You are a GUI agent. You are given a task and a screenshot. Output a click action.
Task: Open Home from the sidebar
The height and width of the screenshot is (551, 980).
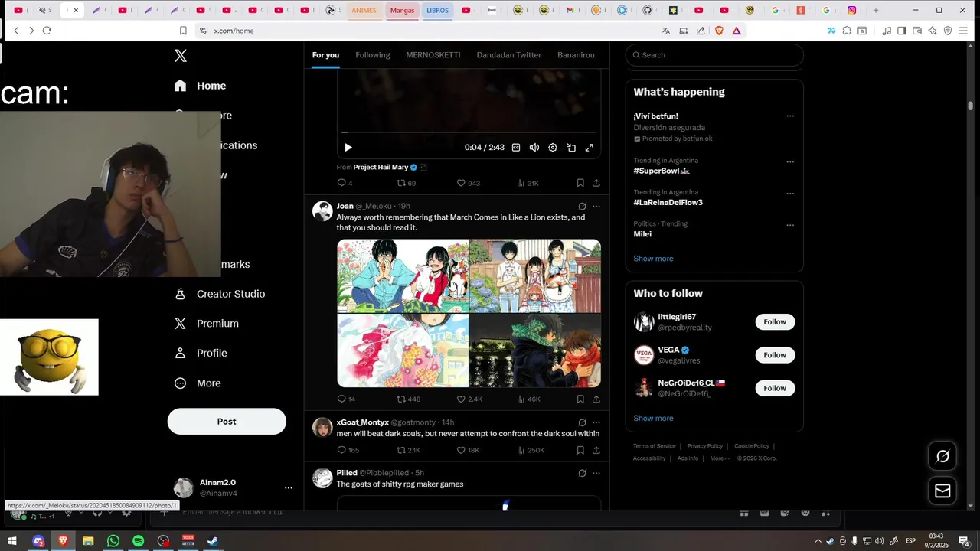point(200,86)
